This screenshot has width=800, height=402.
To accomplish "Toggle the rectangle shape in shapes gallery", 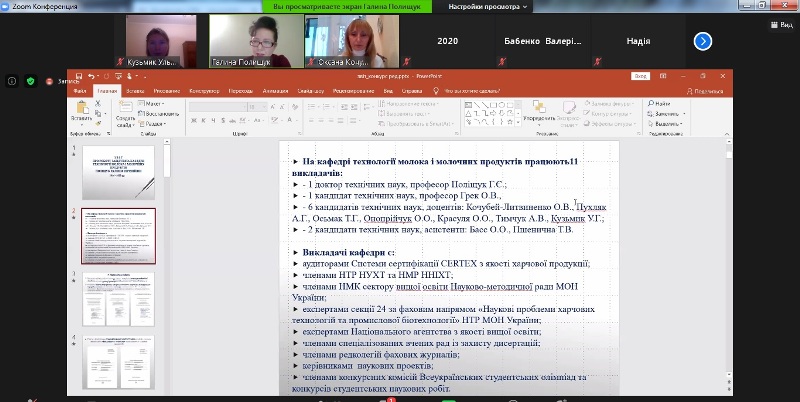I will coord(493,105).
